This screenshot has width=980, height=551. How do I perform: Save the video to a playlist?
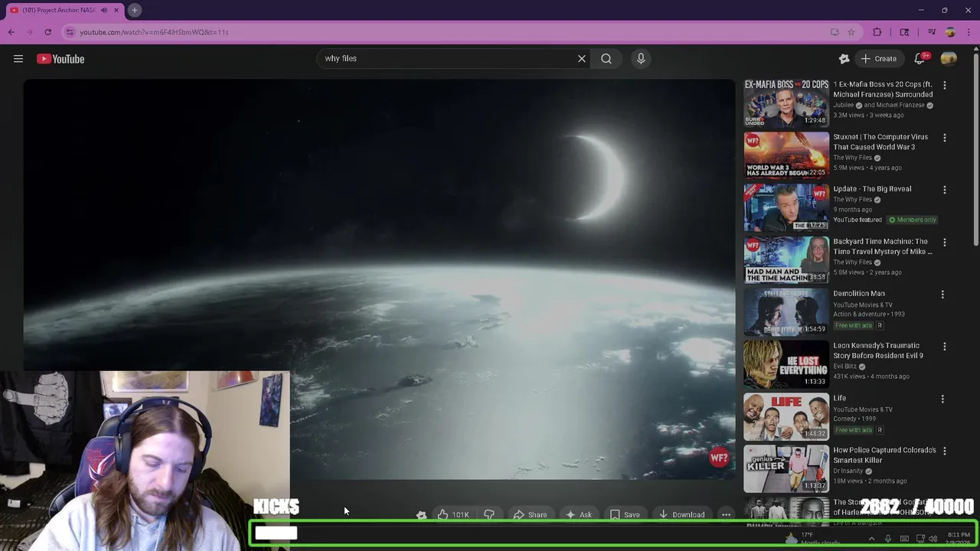(x=625, y=515)
